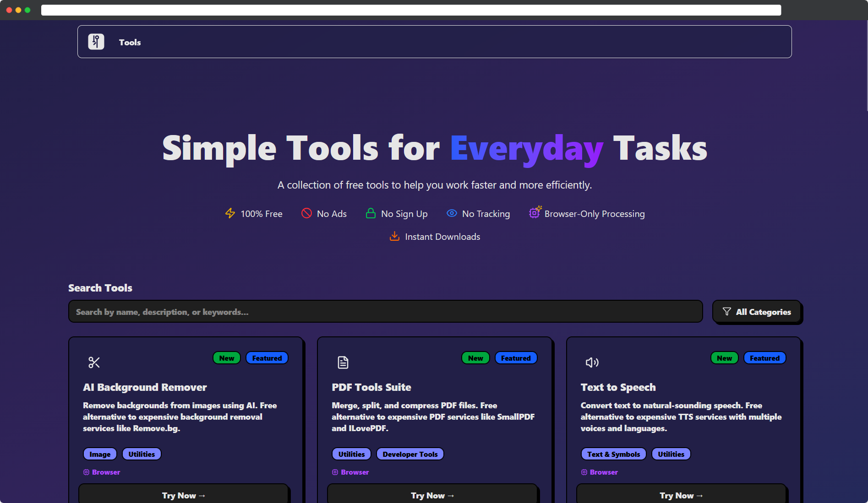Viewport: 868px width, 503px height.
Task: Click the scissors icon on AI Background Remover
Action: tap(94, 362)
